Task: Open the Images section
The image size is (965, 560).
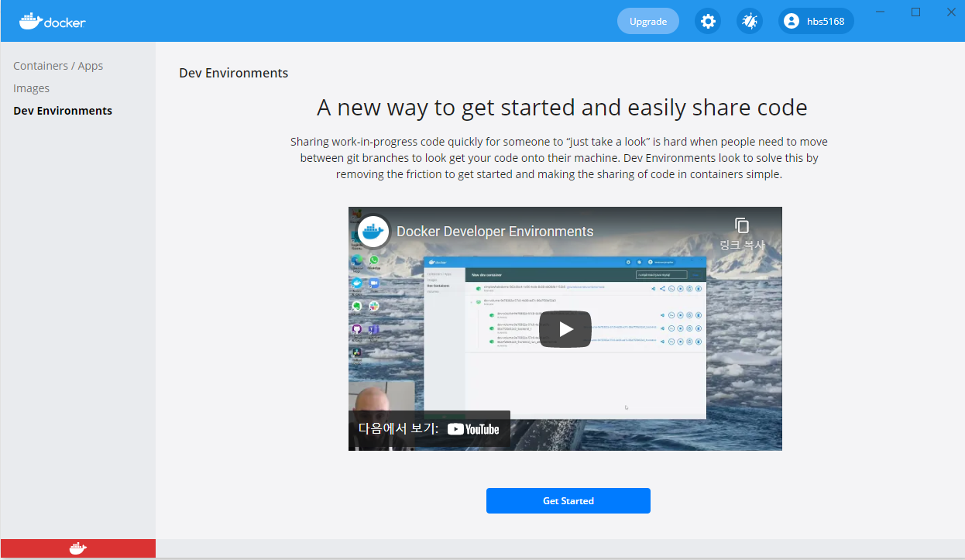Action: [x=31, y=88]
